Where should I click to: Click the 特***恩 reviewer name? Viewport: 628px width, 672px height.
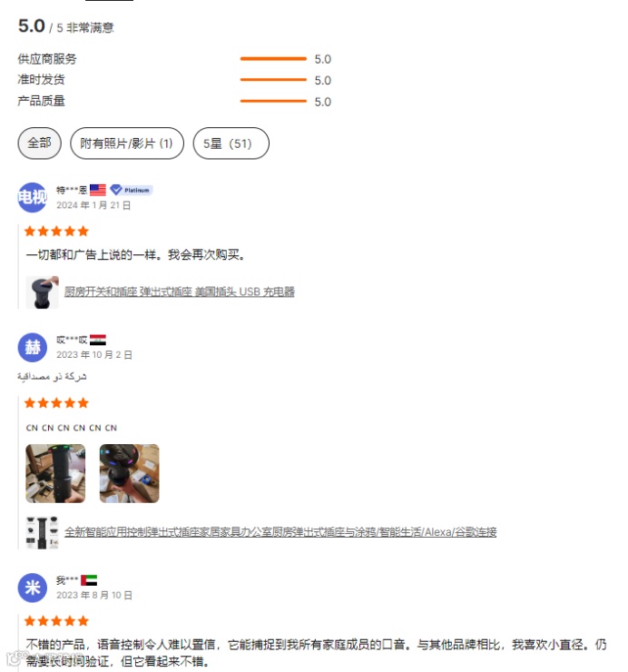(72, 190)
